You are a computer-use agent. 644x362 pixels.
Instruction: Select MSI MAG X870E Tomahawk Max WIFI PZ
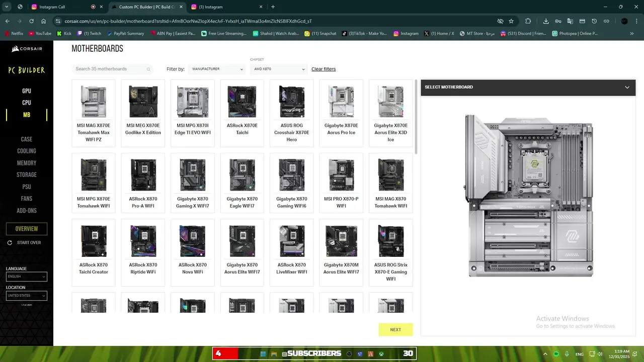(x=94, y=113)
